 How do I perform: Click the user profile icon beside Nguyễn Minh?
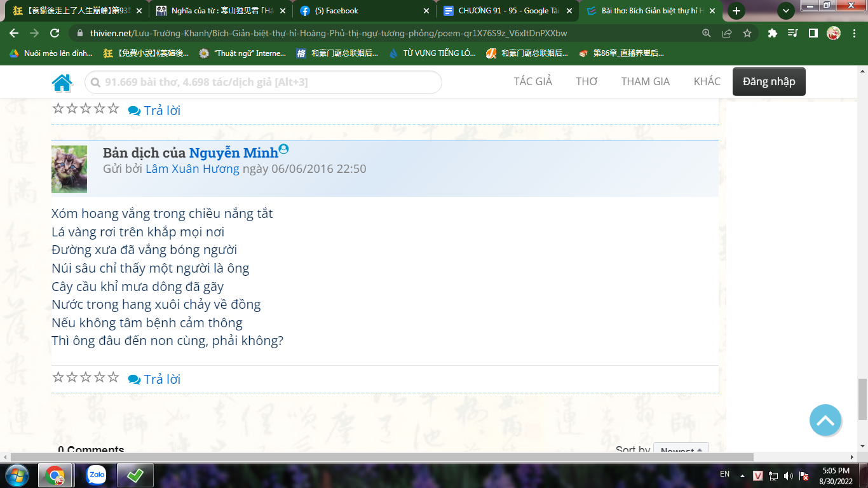click(283, 149)
